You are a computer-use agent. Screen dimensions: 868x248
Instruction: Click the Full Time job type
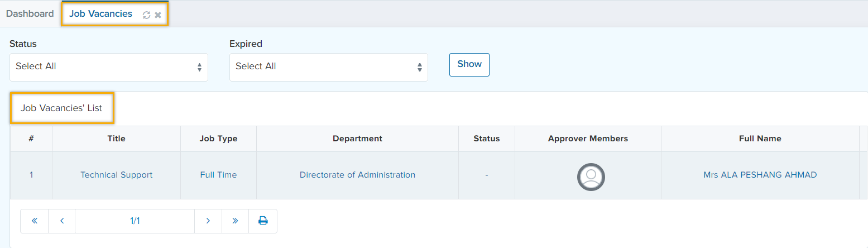218,175
